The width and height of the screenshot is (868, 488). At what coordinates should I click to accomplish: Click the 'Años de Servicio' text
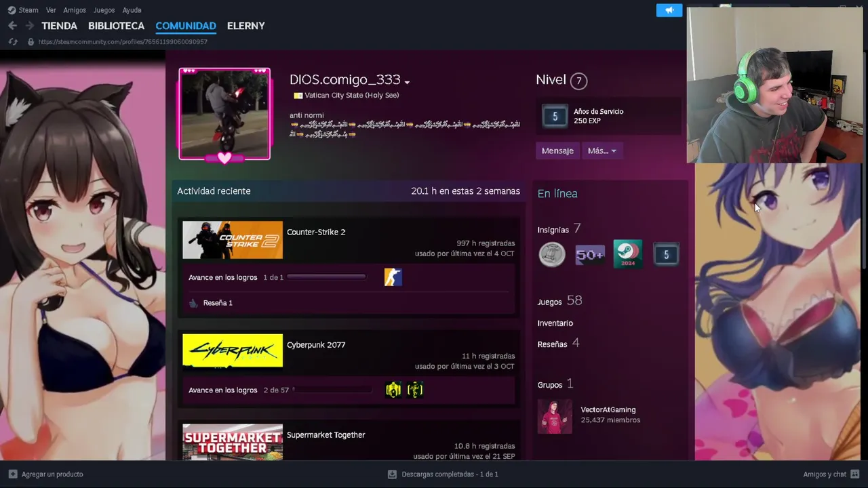(598, 112)
